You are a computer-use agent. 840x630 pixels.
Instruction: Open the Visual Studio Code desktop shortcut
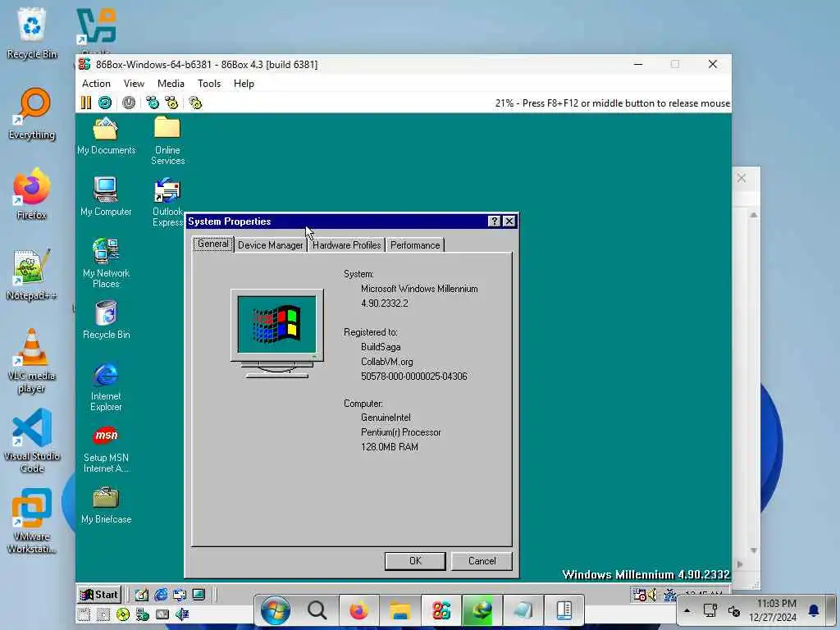click(32, 441)
